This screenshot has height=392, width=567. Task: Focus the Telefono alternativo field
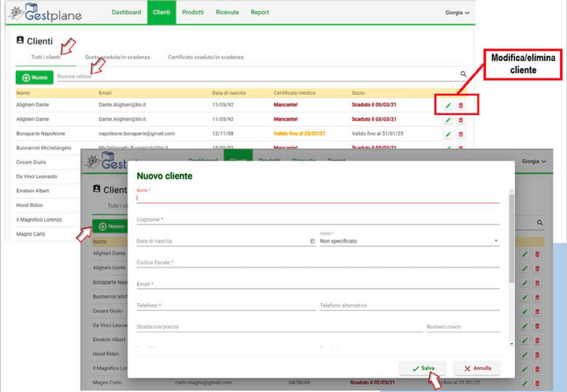click(x=409, y=305)
